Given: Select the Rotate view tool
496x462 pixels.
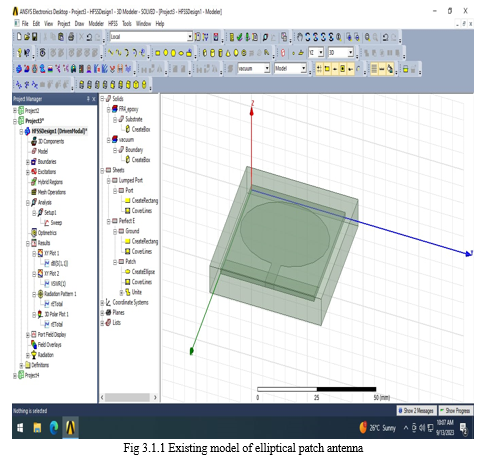Looking at the screenshot, I should [308, 37].
